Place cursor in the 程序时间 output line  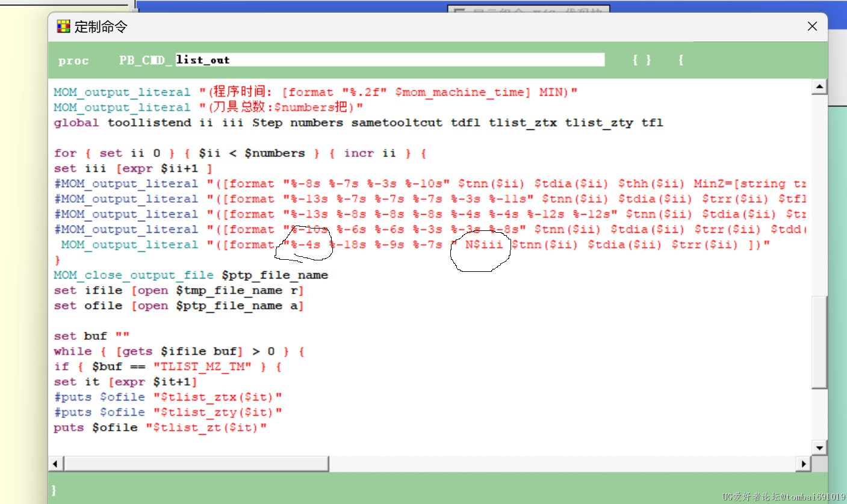click(315, 92)
